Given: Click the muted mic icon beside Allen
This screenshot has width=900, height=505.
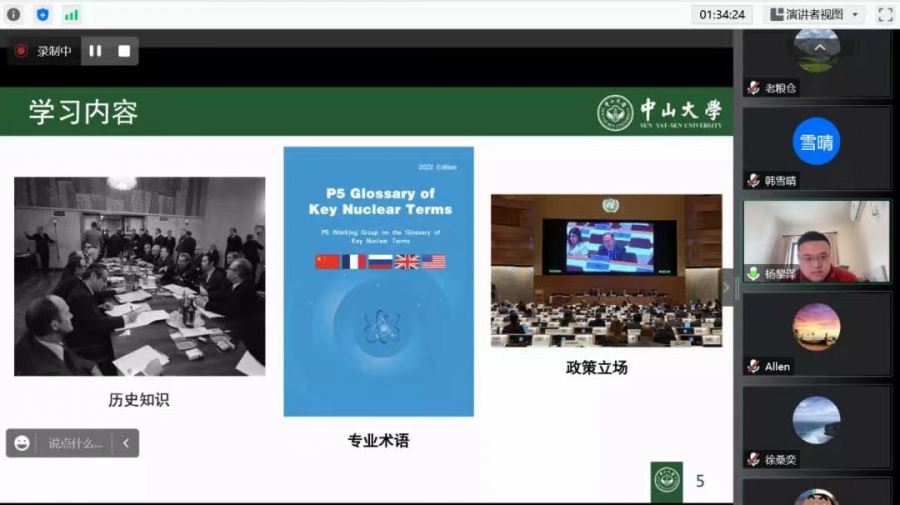Looking at the screenshot, I should [x=753, y=367].
